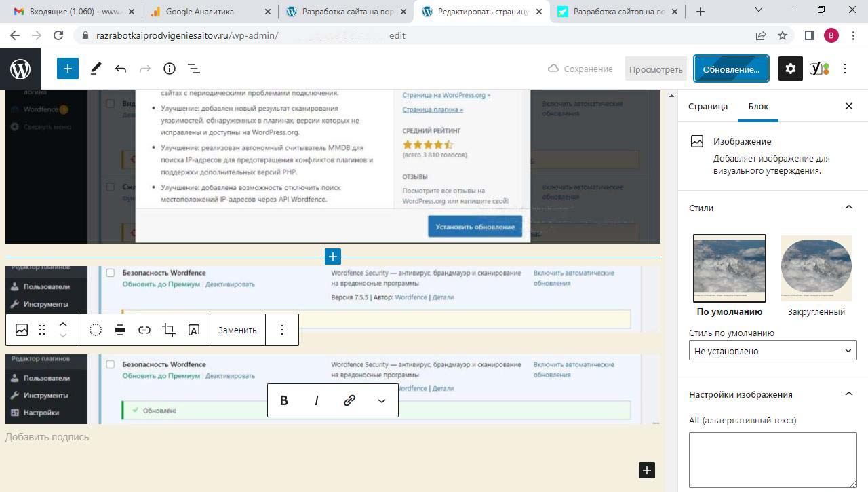The image size is (868, 492).
Task: Collapse the Styles section
Action: pos(848,208)
